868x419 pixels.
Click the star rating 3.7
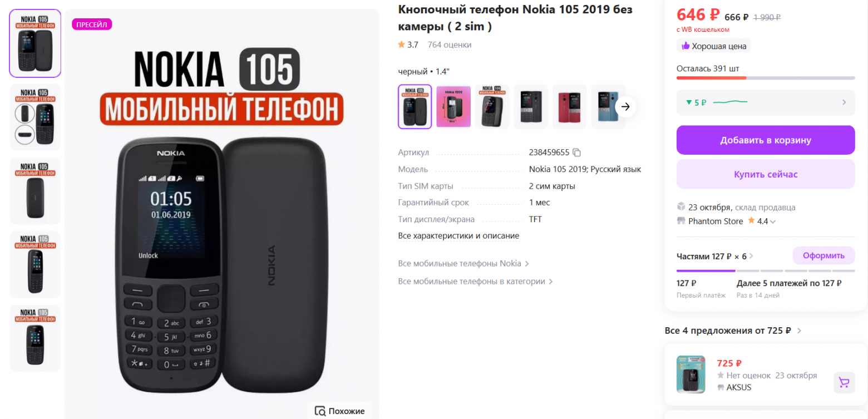click(x=408, y=45)
